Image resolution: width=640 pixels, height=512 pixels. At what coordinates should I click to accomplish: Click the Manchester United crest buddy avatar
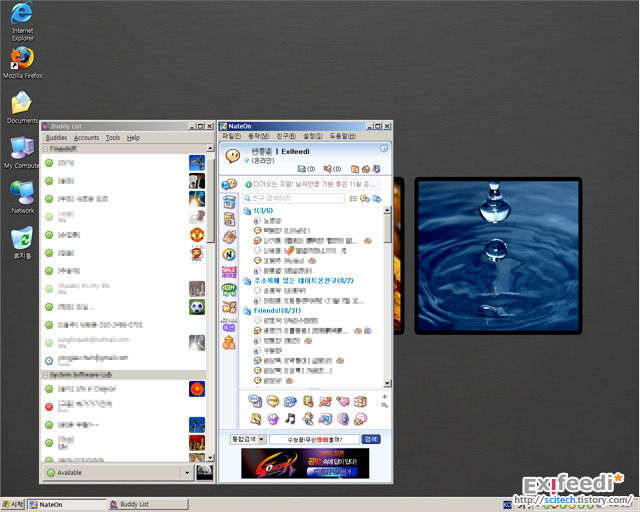tap(197, 235)
